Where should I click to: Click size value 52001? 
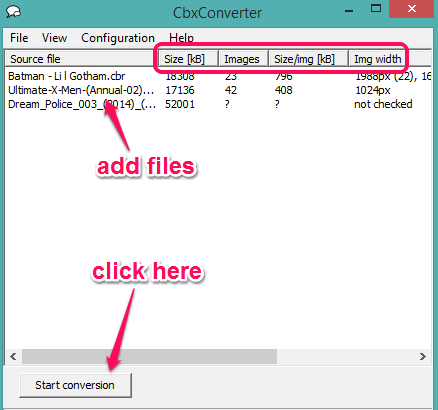pos(180,104)
